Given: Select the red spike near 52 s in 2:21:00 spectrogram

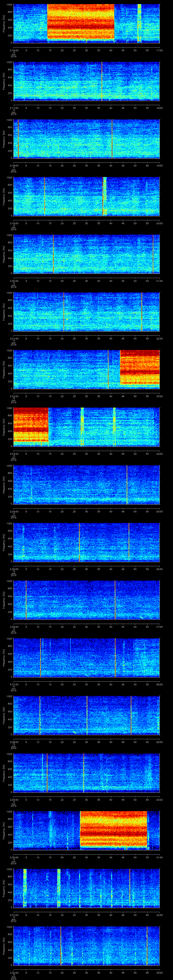Looking at the screenshot, I should coord(141,312).
